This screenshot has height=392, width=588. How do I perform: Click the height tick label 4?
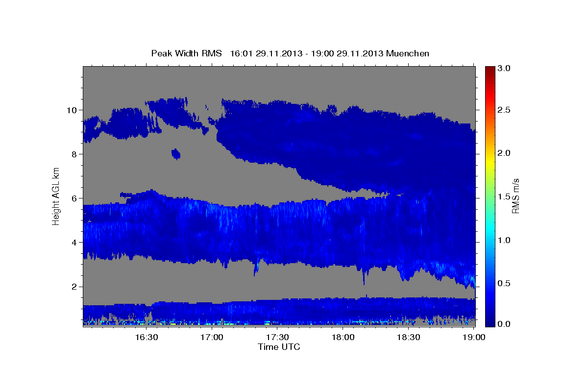tap(74, 242)
